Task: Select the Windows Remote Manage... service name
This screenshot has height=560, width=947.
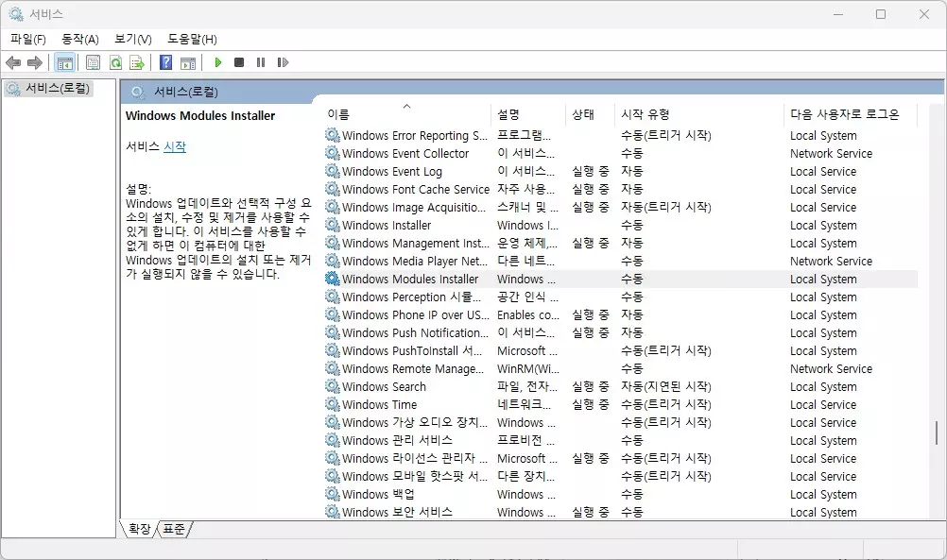Action: (x=413, y=368)
